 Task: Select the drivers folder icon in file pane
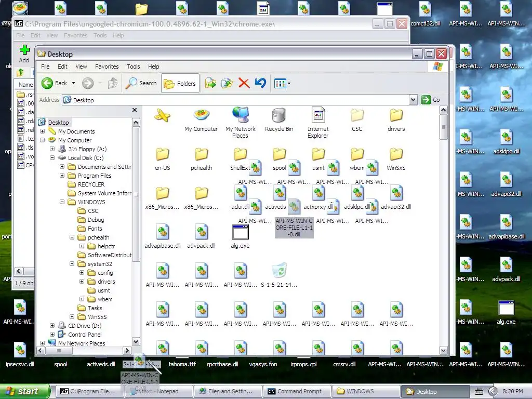point(396,119)
